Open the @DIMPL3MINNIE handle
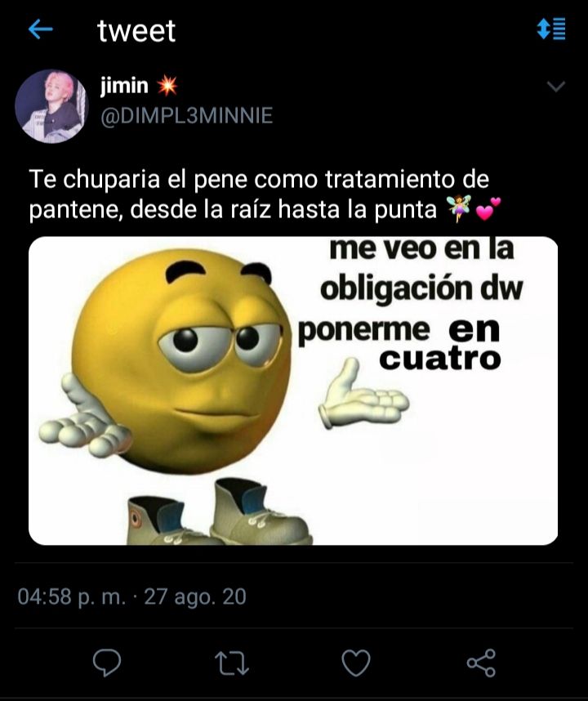 pos(187,116)
